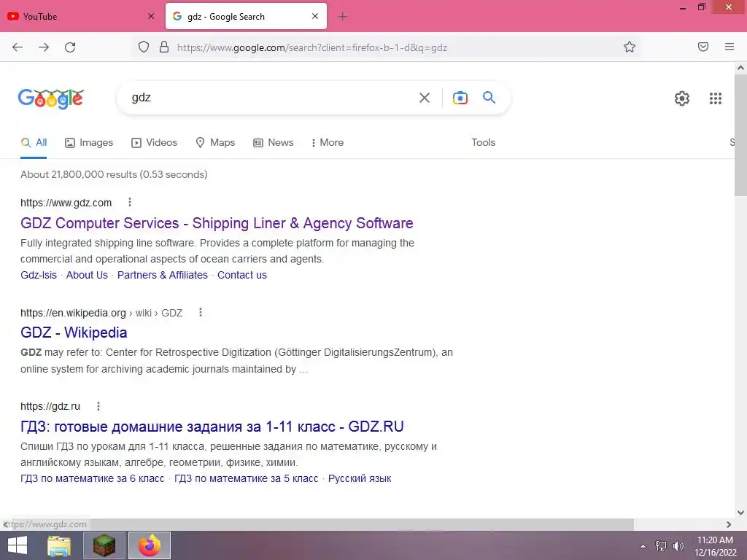Open the About Us sitelink
The image size is (747, 560).
tap(88, 275)
